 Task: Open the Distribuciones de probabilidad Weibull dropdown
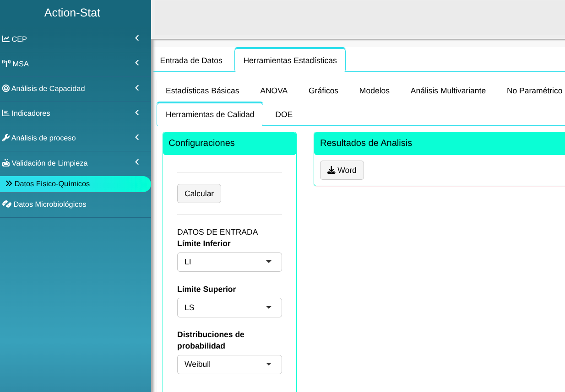229,365
